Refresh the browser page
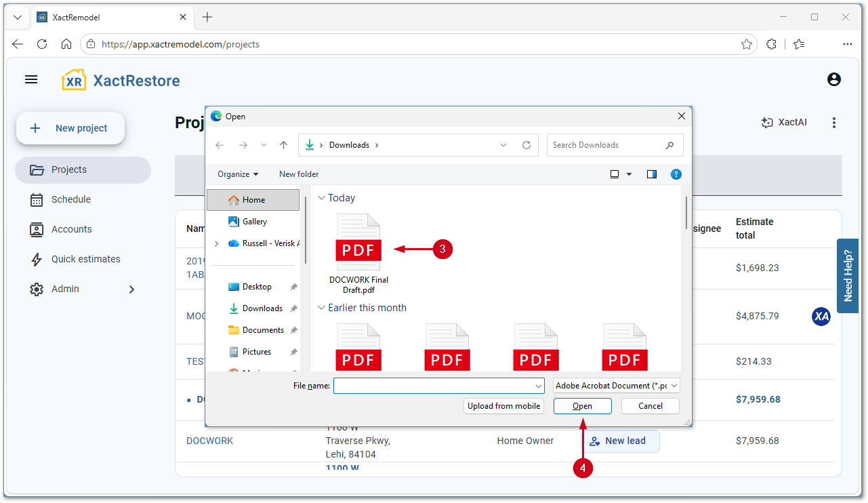868x503 pixels. coord(42,44)
